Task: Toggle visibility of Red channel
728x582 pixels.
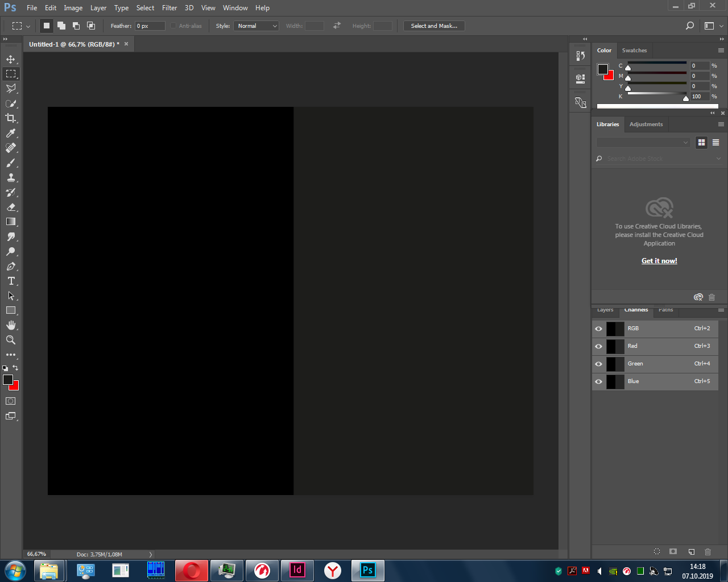Action: (x=598, y=346)
